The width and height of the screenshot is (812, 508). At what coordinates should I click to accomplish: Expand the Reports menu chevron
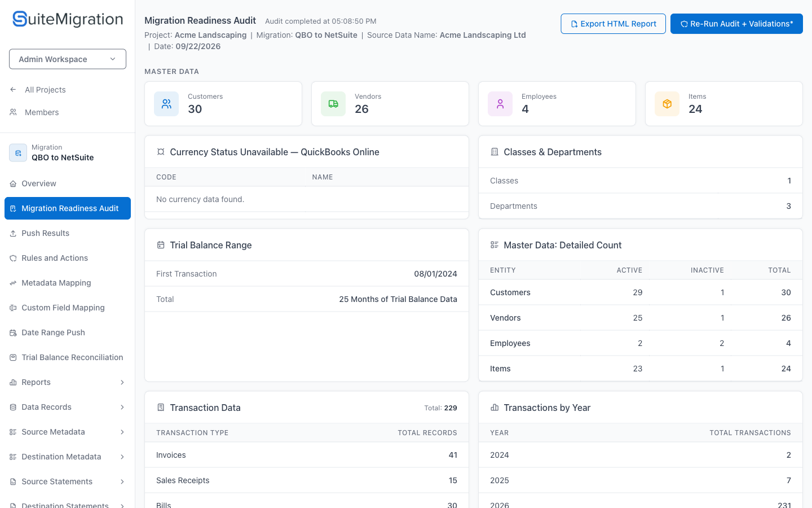tap(122, 382)
